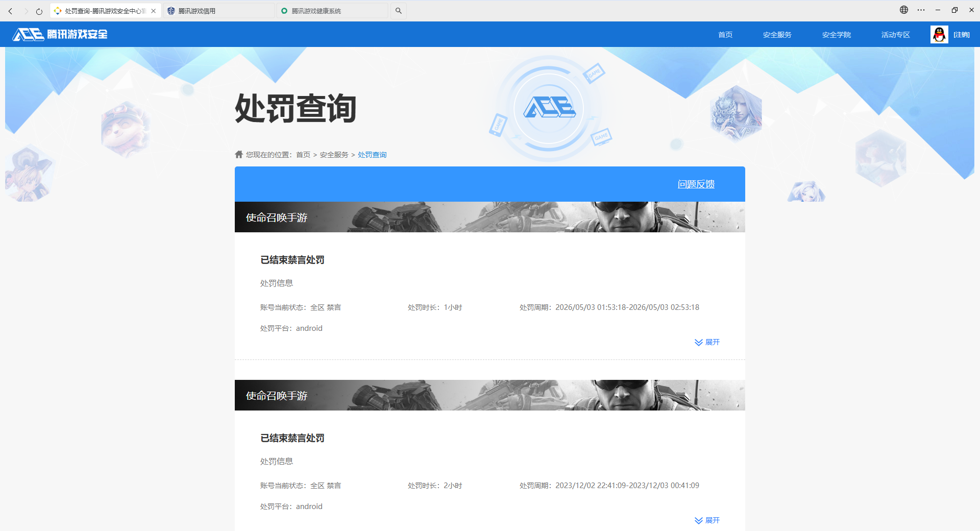
Task: Open the three-dot more options menu
Action: (x=921, y=10)
